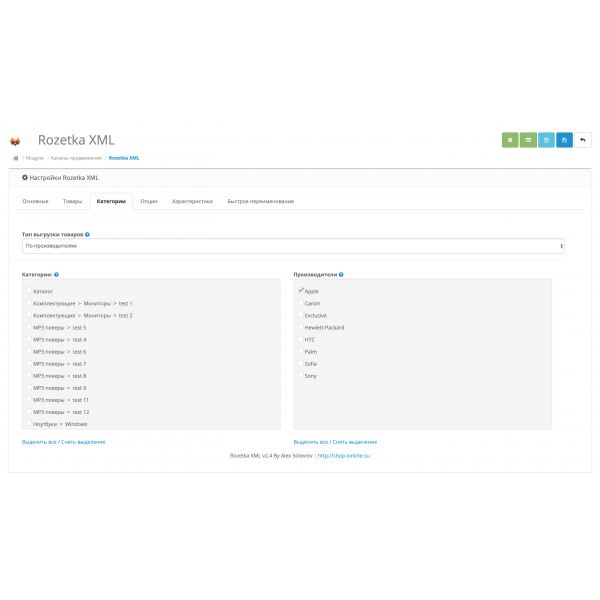Uncheck the Apple manufacturer checkbox
The image size is (600, 600).
point(301,290)
